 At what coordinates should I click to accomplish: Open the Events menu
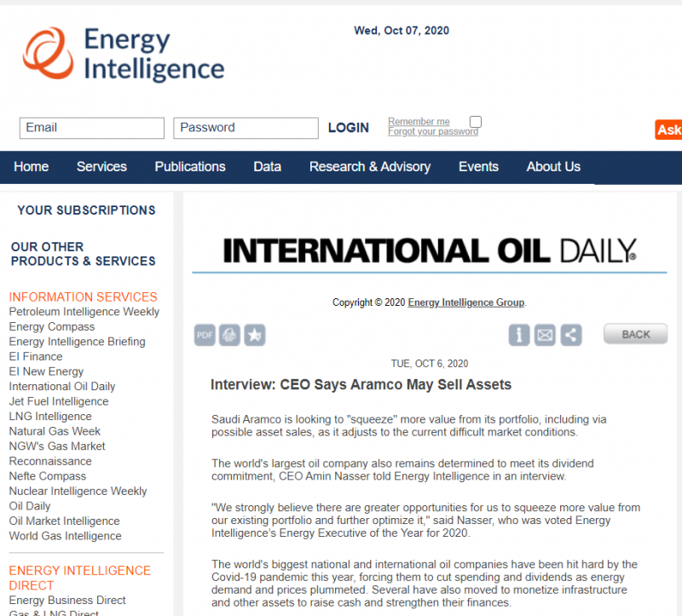[478, 167]
